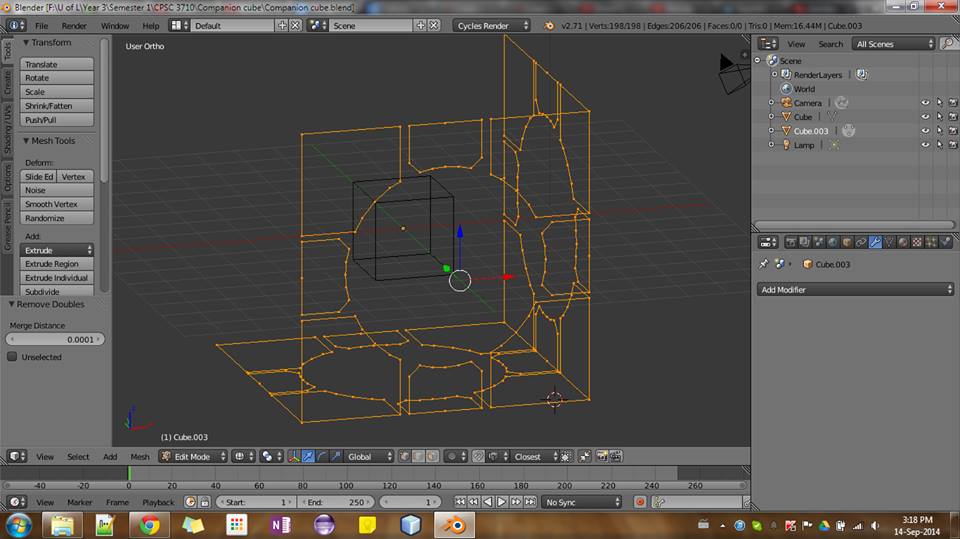Open the Object Constraints tab (chain icon)
This screenshot has width=960, height=539.
click(861, 242)
